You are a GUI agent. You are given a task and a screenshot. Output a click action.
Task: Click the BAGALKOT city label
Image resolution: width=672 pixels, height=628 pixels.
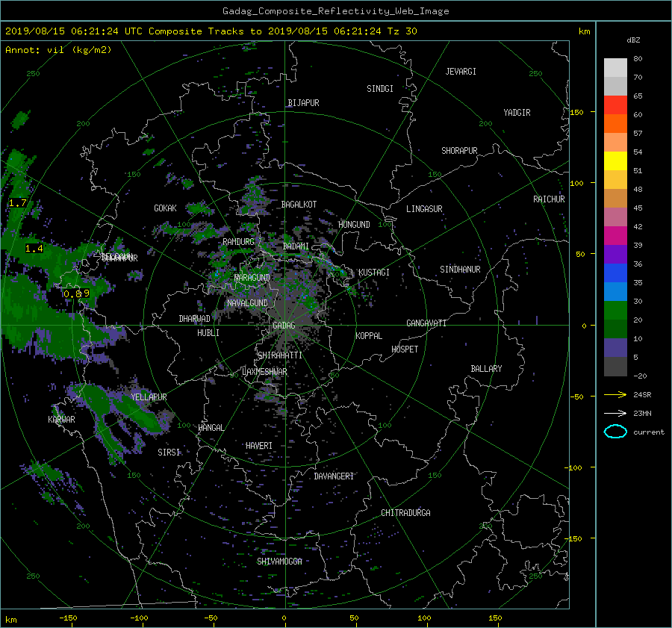(x=299, y=205)
